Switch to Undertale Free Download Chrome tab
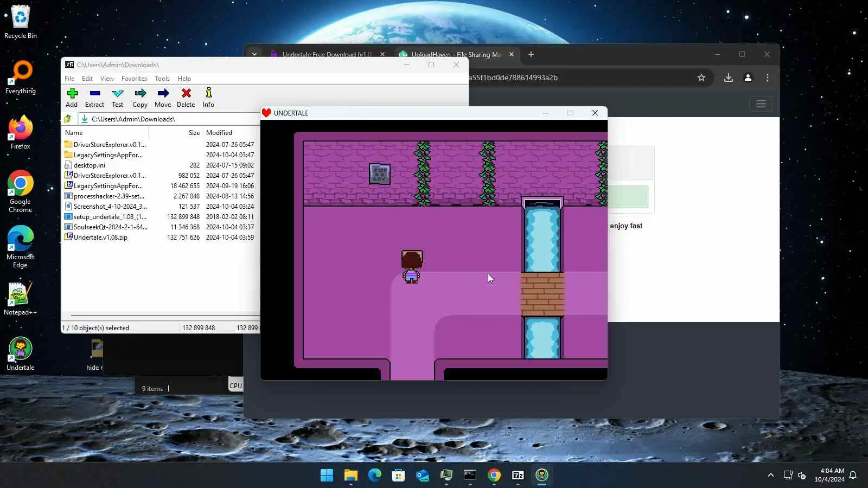Image resolution: width=868 pixels, height=488 pixels. (327, 54)
